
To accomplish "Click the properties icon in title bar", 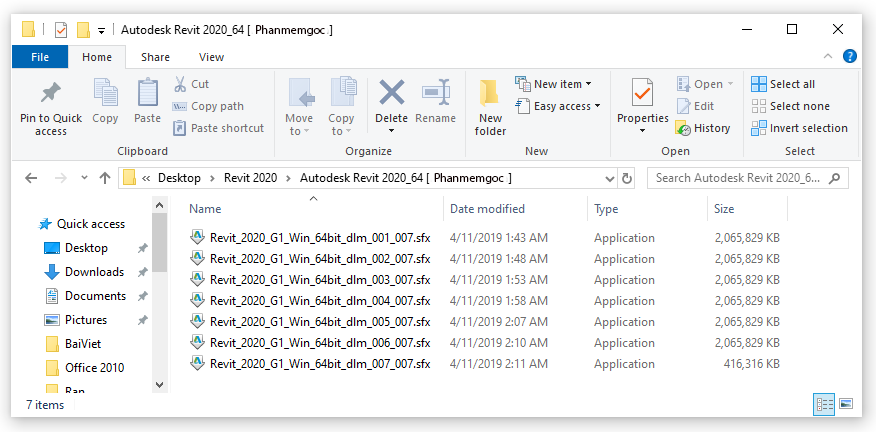I will [60, 30].
